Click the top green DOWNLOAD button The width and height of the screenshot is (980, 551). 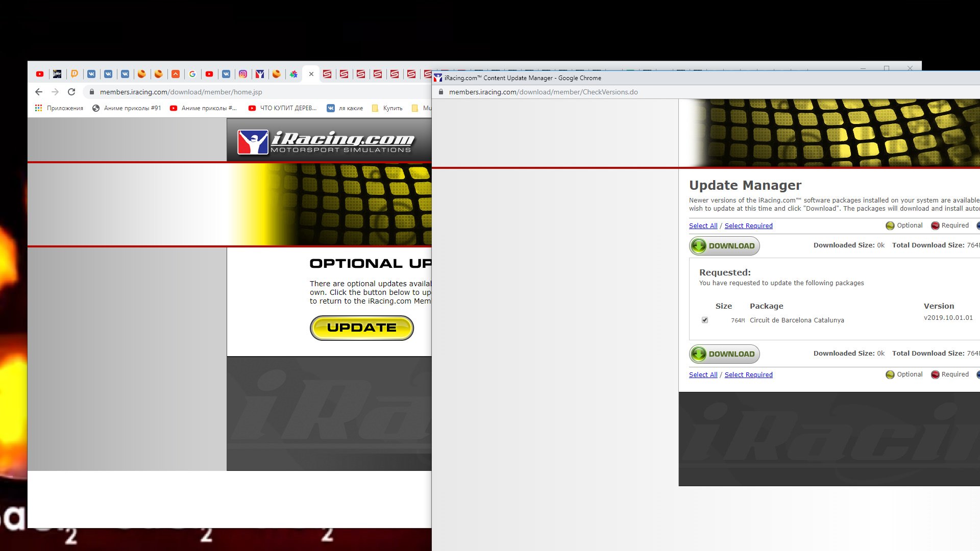[724, 246]
